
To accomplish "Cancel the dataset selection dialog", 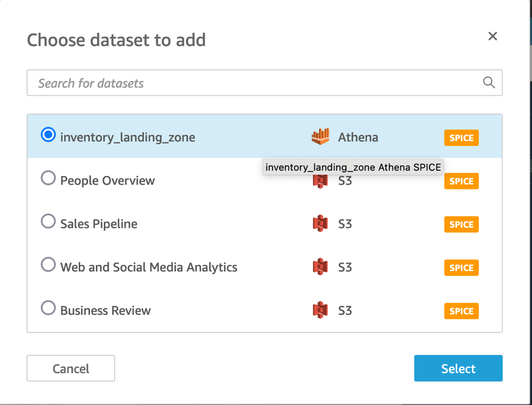I will tap(70, 369).
